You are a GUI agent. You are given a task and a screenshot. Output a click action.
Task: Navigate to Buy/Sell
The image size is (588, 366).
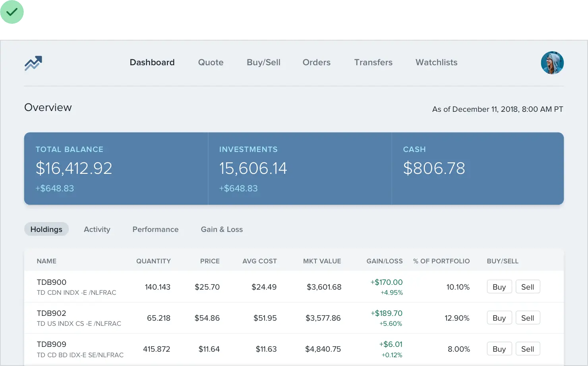263,62
